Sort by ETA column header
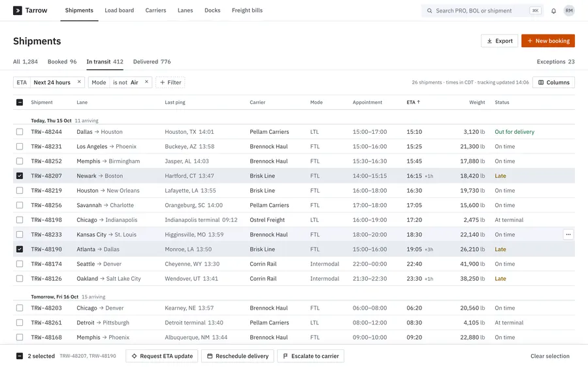 [414, 102]
